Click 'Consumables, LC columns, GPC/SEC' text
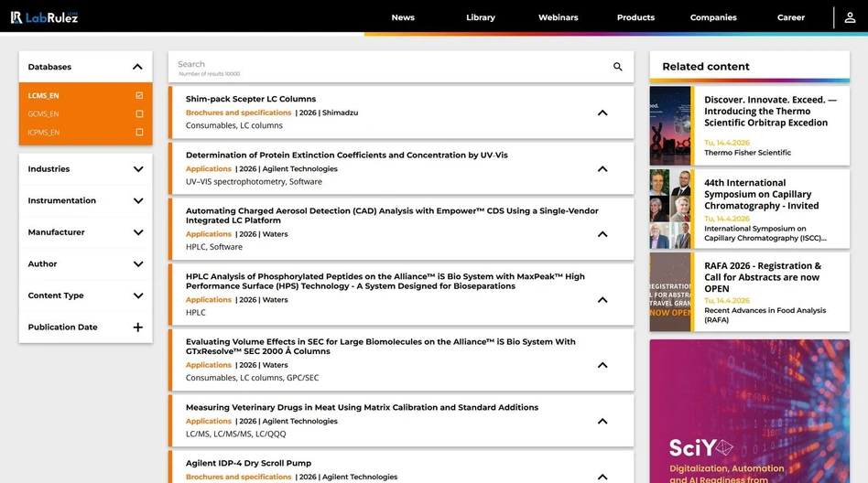The image size is (868, 483). pos(253,378)
